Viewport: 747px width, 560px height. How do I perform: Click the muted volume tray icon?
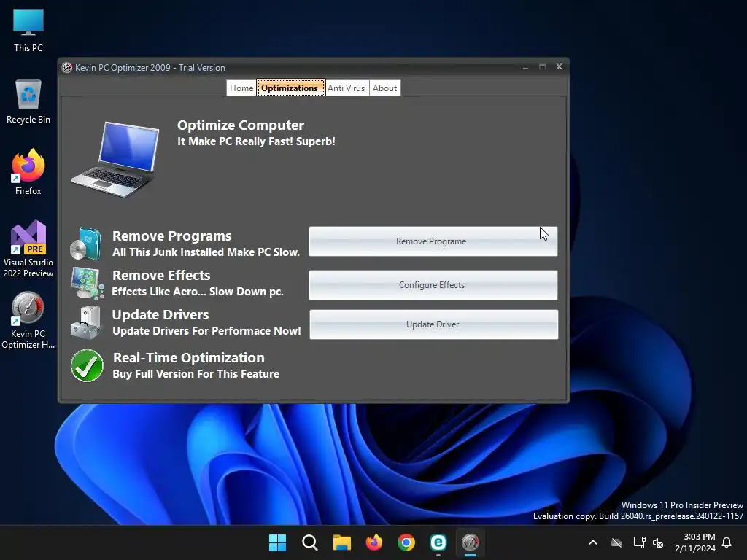click(659, 542)
